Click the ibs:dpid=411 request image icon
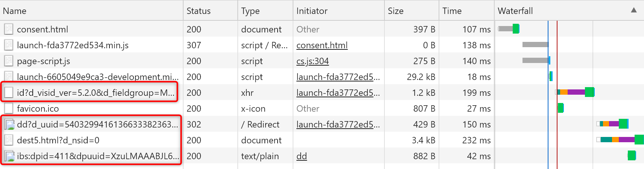The width and height of the screenshot is (644, 169). tap(9, 156)
